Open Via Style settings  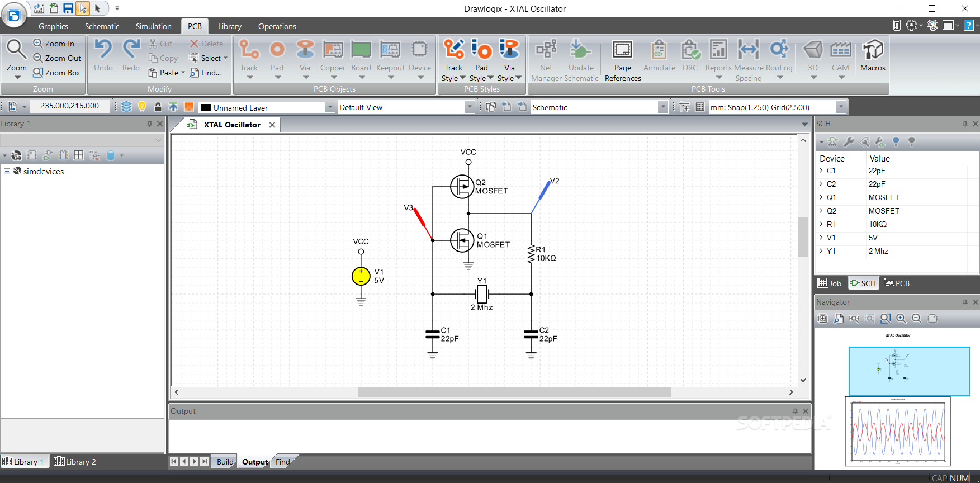coord(509,60)
